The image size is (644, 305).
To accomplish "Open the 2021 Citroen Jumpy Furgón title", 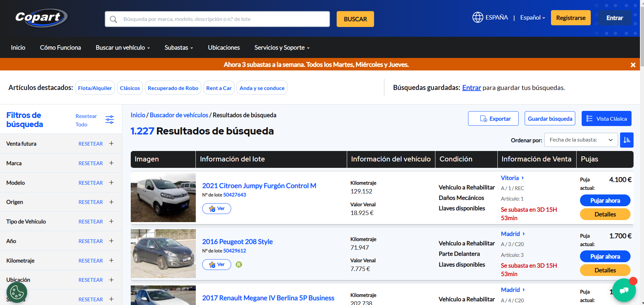I will [x=259, y=186].
